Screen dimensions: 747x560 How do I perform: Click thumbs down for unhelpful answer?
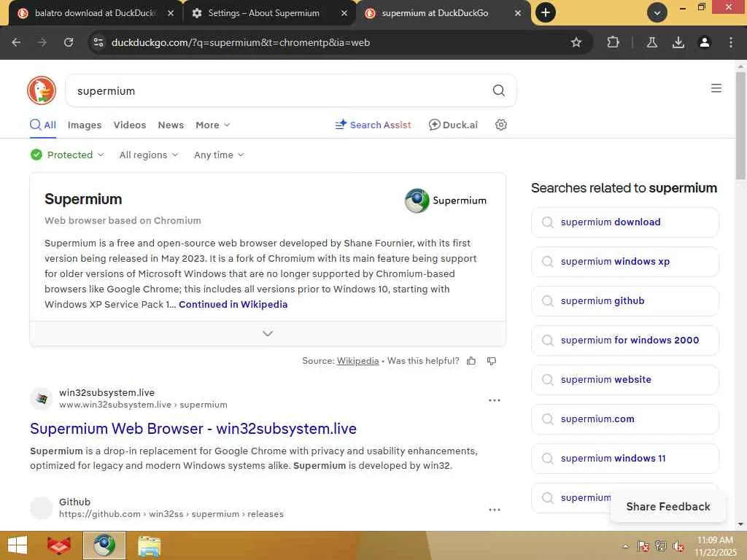click(x=491, y=361)
